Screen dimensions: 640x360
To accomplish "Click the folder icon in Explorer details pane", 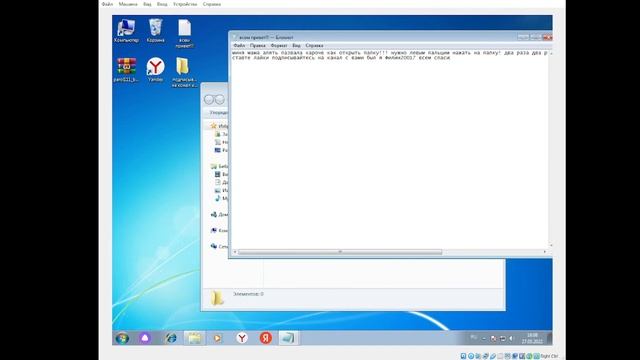I will pyautogui.click(x=217, y=298).
